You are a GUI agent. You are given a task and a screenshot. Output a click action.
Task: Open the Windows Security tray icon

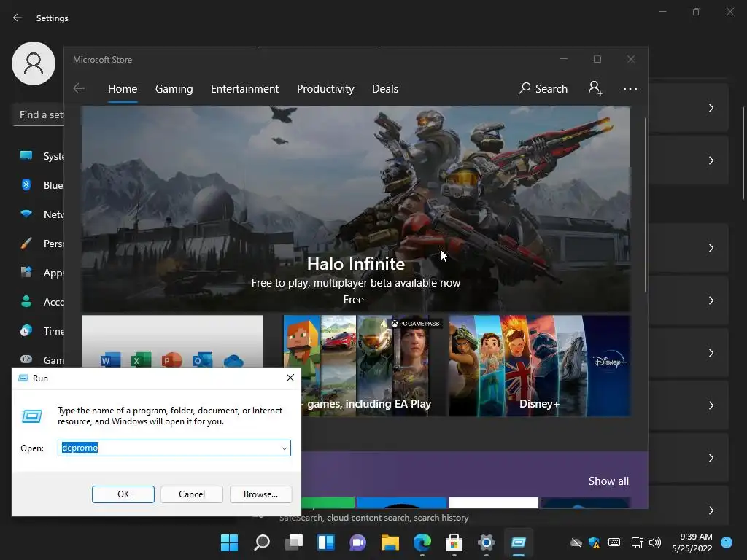[594, 542]
